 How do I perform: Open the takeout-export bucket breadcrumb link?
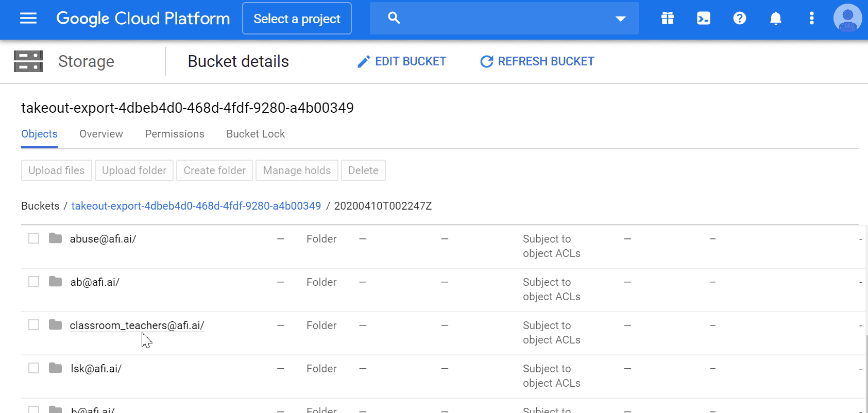(x=196, y=206)
